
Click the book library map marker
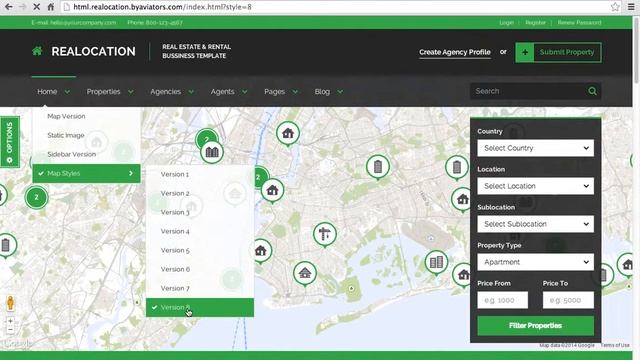point(212,152)
